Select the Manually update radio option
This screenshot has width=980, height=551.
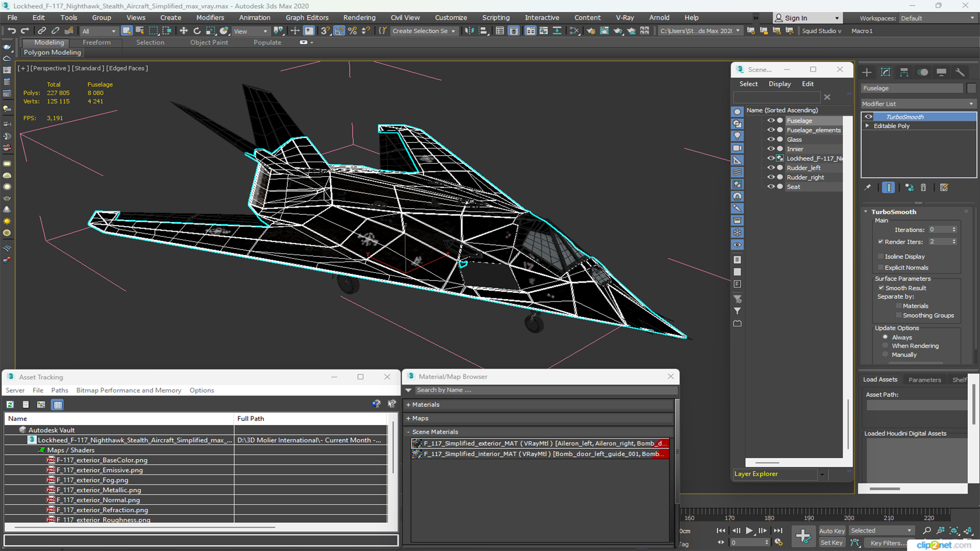[x=886, y=355]
